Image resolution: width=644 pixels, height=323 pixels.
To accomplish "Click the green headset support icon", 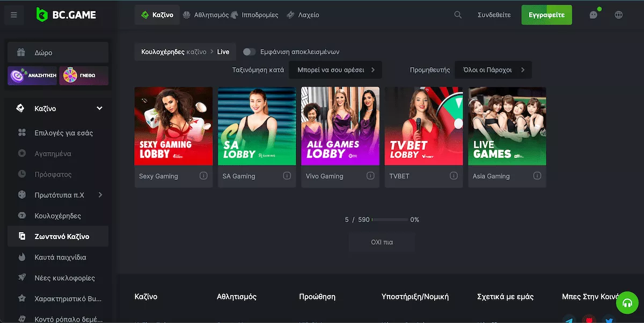I will (x=626, y=304).
